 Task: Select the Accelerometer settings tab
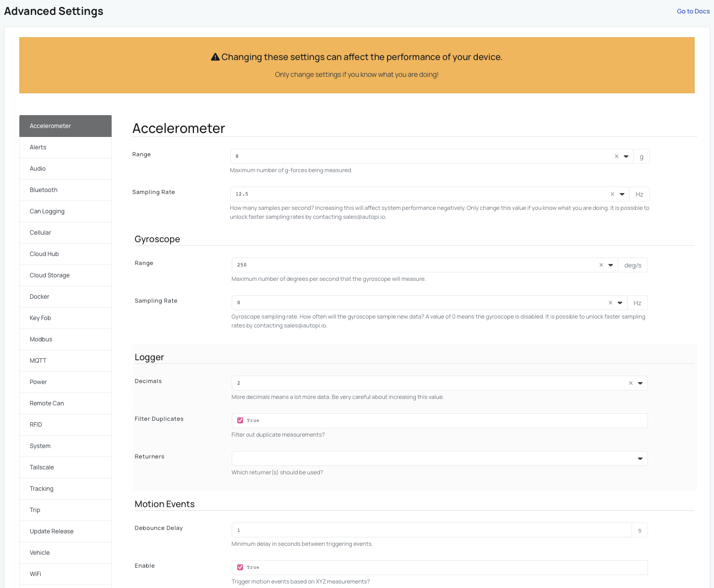click(65, 126)
